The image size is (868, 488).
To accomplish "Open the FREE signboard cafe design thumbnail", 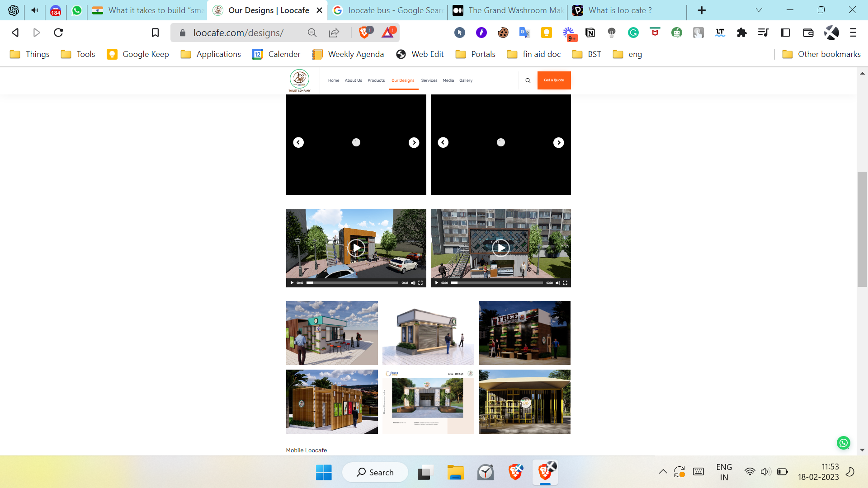I will pyautogui.click(x=524, y=333).
